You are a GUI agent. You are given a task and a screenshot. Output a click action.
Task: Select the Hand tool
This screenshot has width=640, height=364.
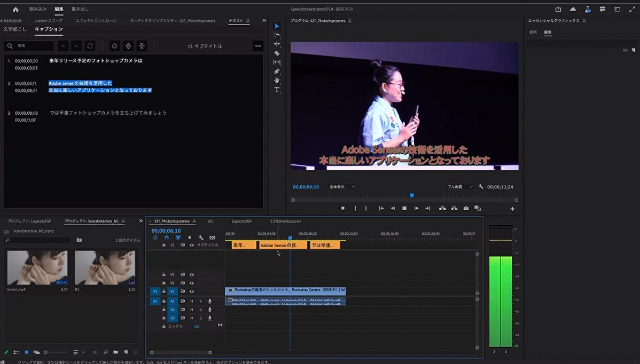277,80
